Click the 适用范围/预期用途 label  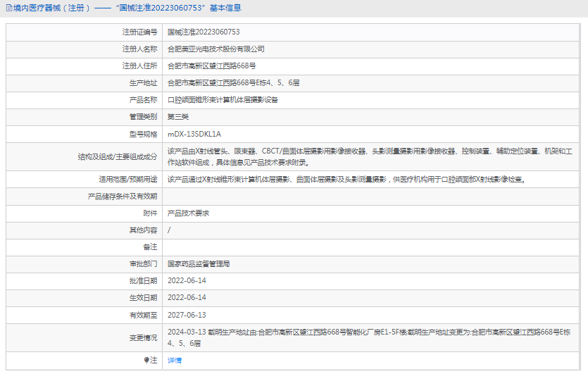(128, 180)
